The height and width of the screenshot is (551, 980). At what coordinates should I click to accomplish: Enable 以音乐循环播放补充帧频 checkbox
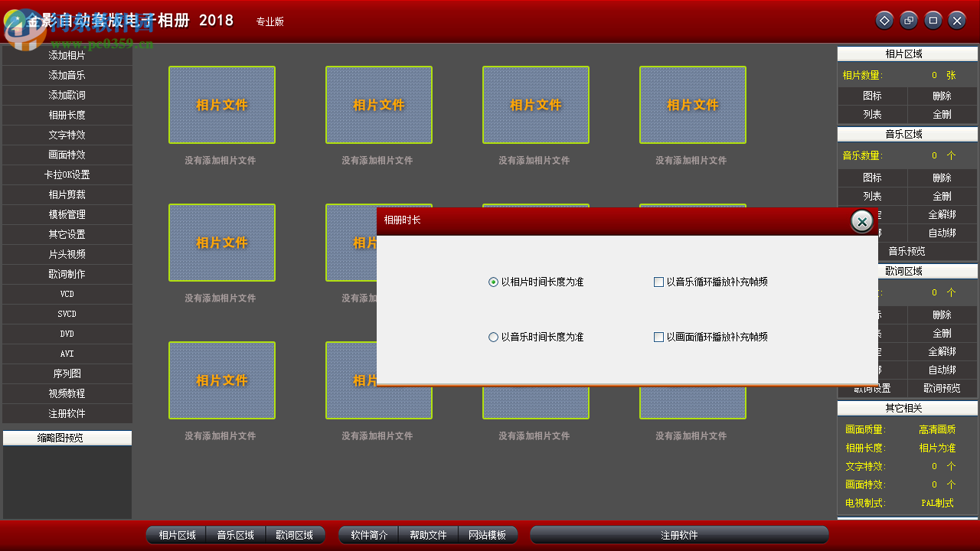coord(710,282)
